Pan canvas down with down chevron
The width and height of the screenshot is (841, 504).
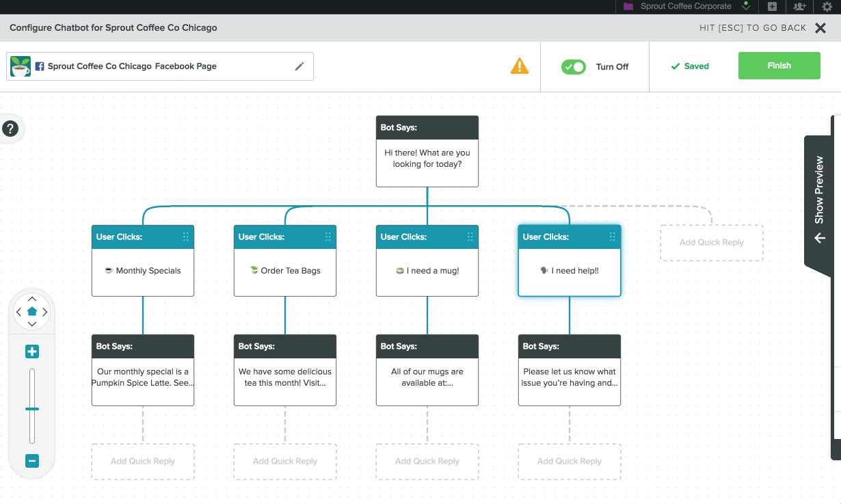tap(32, 323)
